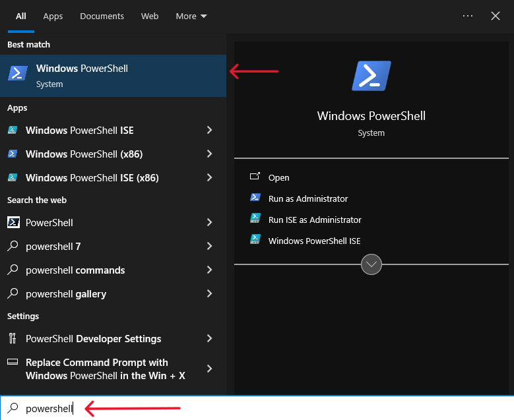Click the Windows PowerShell (x86) app icon

tap(13, 154)
